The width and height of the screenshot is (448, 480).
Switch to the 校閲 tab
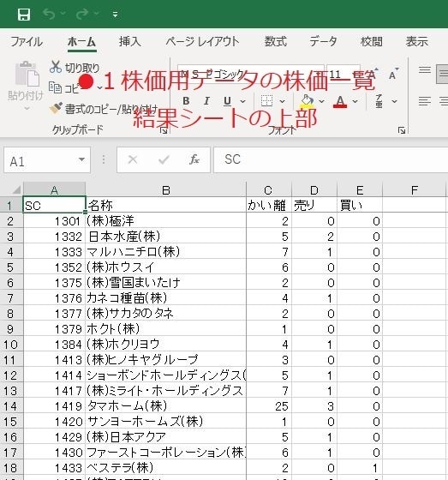click(372, 41)
